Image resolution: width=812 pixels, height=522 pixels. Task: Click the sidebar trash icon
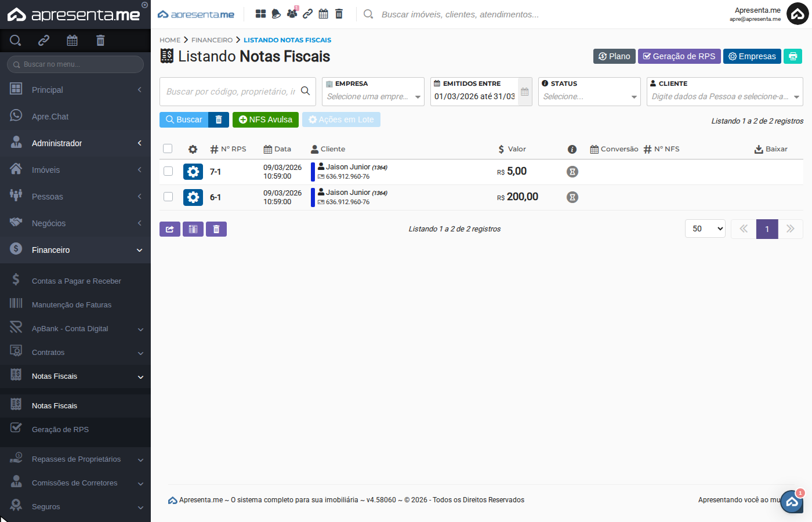point(100,40)
